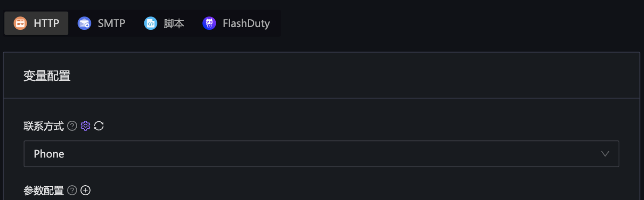This screenshot has width=644, height=200.
Task: Click the 参数配置 field label
Action: [43, 191]
